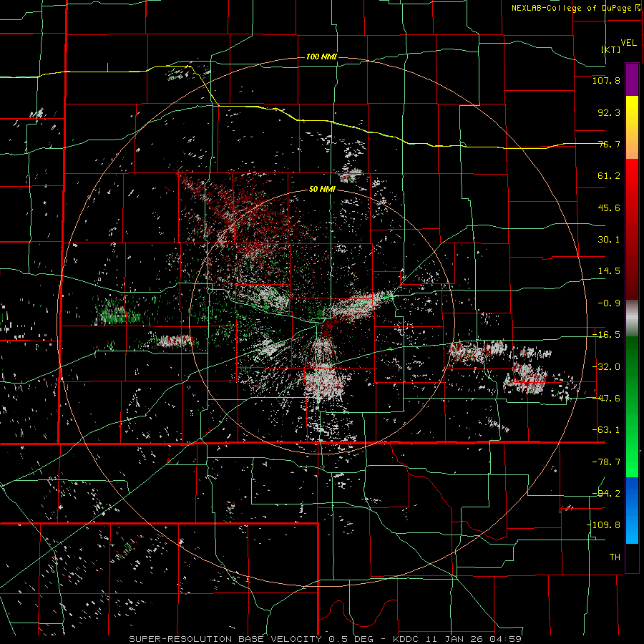Click the 45.6 velocity scale value
This screenshot has width=644, height=644.
tap(609, 208)
